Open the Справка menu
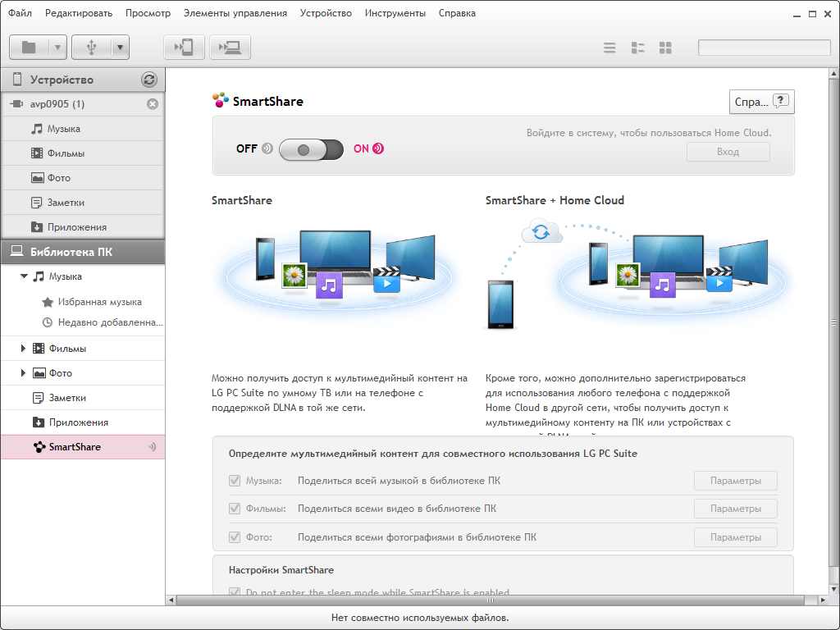The height and width of the screenshot is (630, 840). tap(457, 13)
